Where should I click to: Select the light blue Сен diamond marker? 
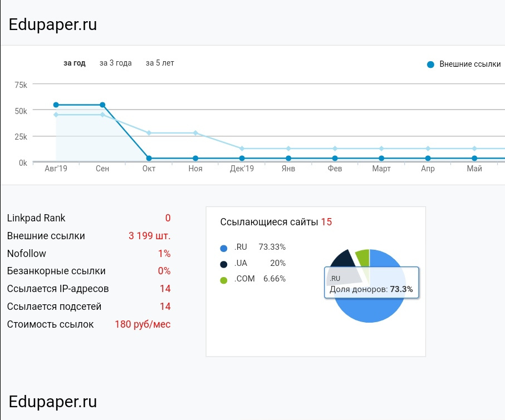tap(102, 115)
